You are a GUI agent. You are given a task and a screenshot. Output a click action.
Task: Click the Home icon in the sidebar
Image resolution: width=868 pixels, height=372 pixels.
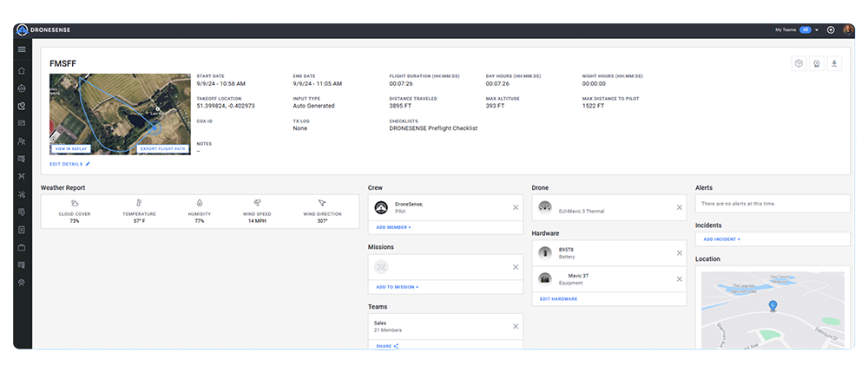[x=22, y=70]
